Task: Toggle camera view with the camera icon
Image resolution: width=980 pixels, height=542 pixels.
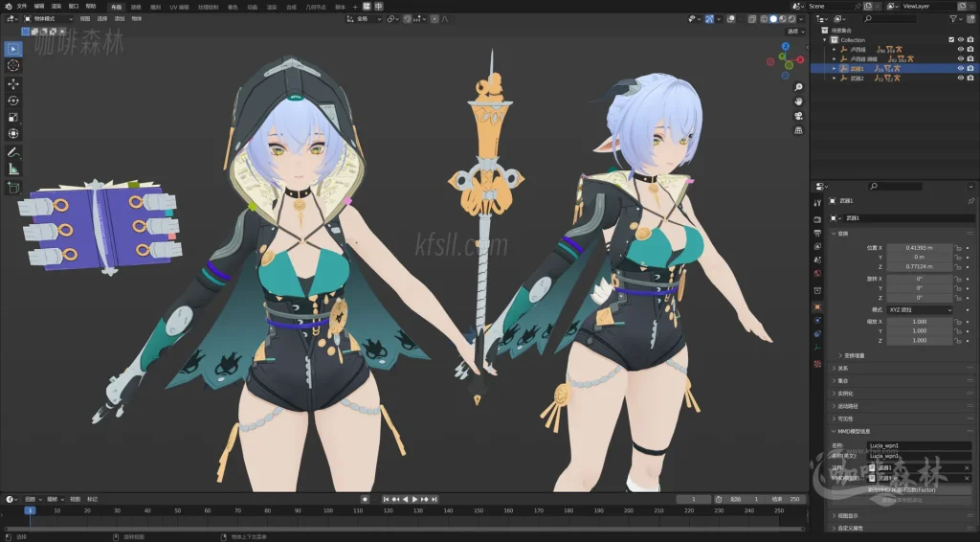Action: click(x=798, y=116)
